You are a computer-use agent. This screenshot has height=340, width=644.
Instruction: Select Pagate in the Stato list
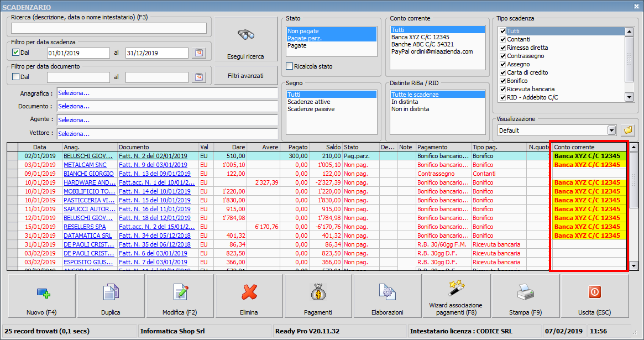pyautogui.click(x=296, y=46)
